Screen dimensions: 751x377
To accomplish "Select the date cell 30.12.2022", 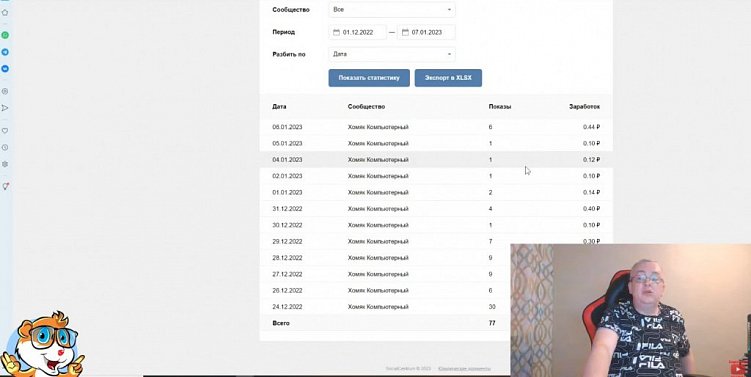I will [287, 225].
